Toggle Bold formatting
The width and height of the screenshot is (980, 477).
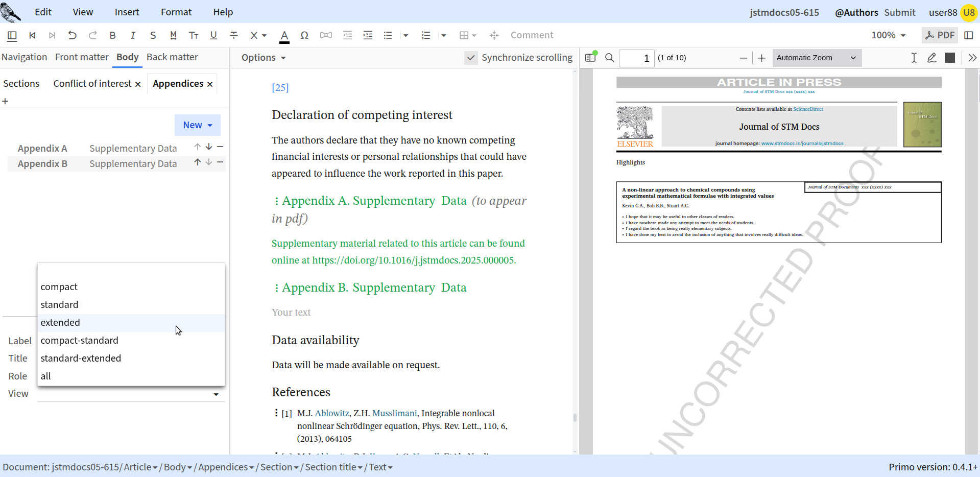pos(112,35)
